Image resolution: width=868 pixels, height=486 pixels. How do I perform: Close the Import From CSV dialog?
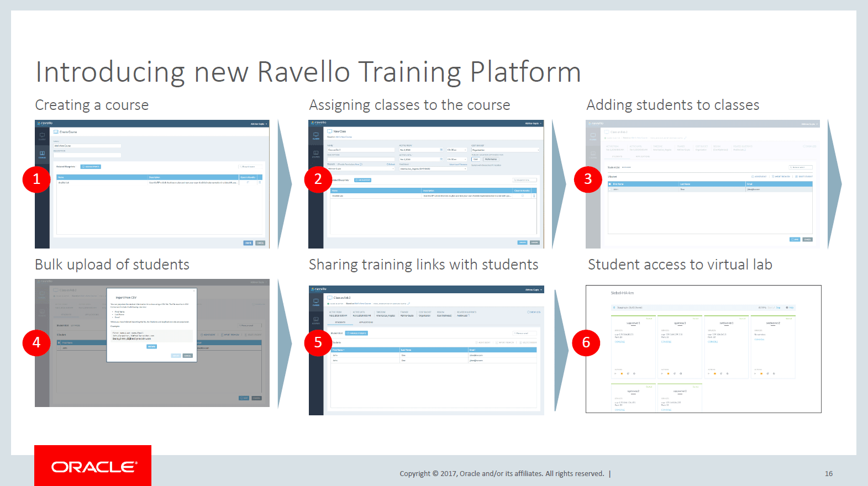click(194, 290)
